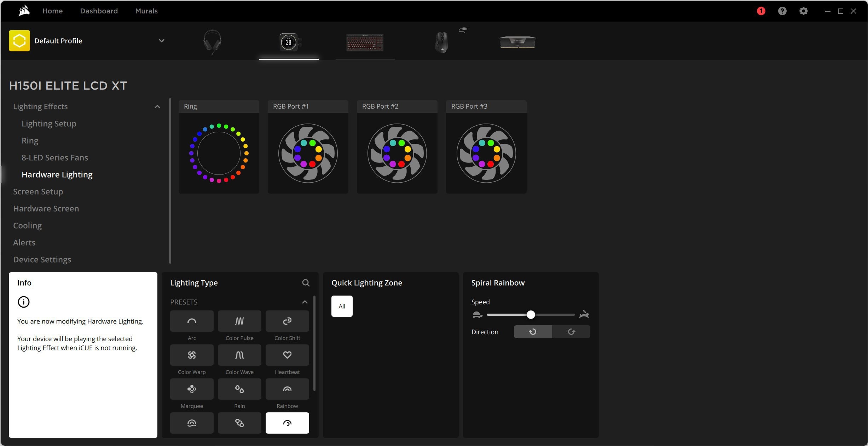Collapse the PRESETS section chevron
Image resolution: width=868 pixels, height=446 pixels.
[305, 302]
